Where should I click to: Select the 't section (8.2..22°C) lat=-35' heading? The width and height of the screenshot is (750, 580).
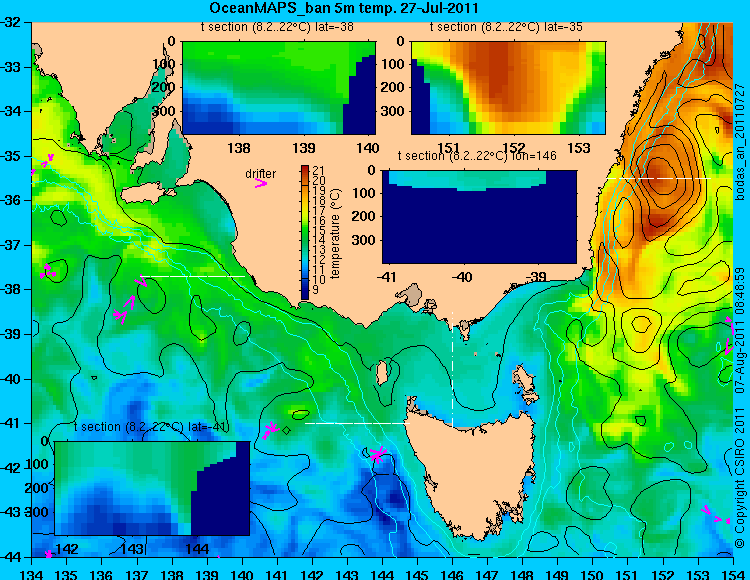coord(506,27)
